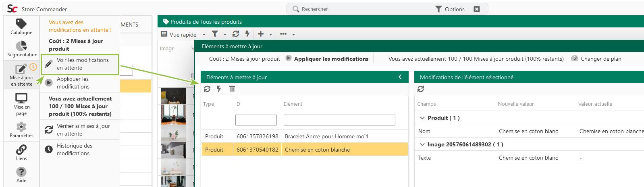Collapse the Eléments à mettre à jour panel
644x187 pixels.
coord(400,77)
